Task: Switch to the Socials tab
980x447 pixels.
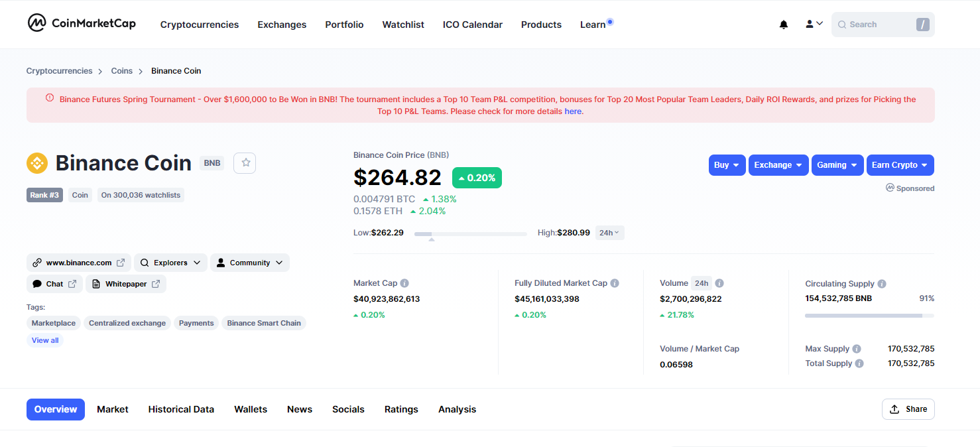Action: [x=348, y=409]
